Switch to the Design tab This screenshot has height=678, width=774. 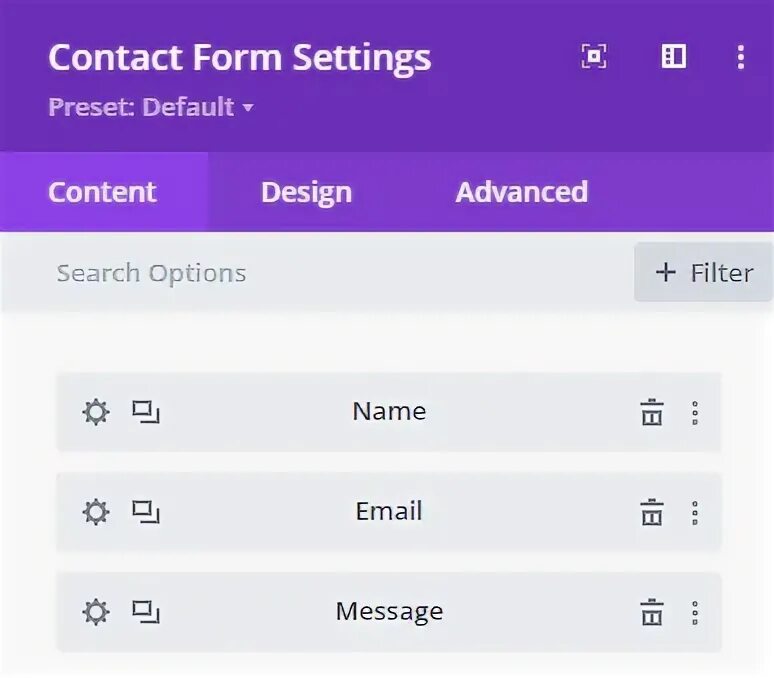[306, 192]
